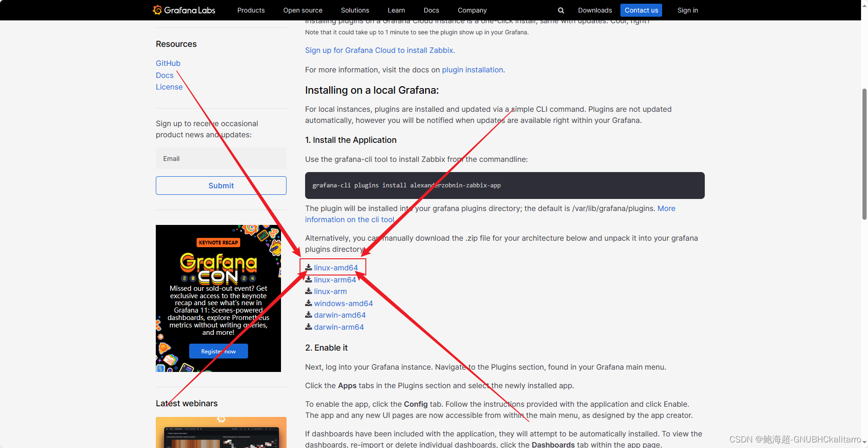
Task: Click the Grafana Labs logo
Action: (x=184, y=10)
